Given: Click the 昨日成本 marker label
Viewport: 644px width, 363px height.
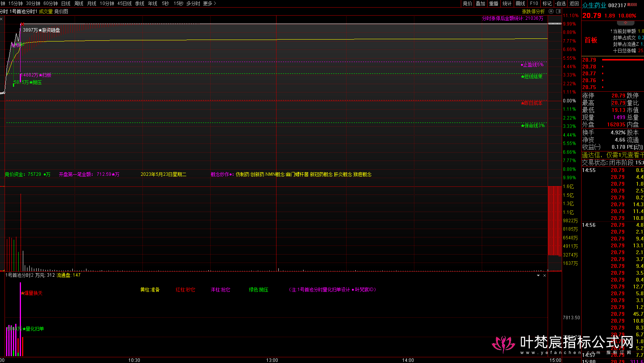Looking at the screenshot, I should pyautogui.click(x=532, y=103).
